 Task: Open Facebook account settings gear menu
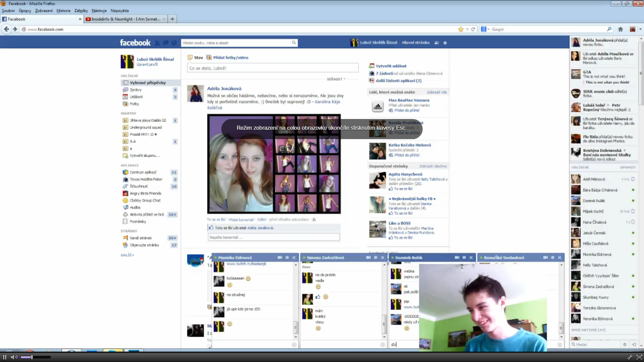(445, 43)
